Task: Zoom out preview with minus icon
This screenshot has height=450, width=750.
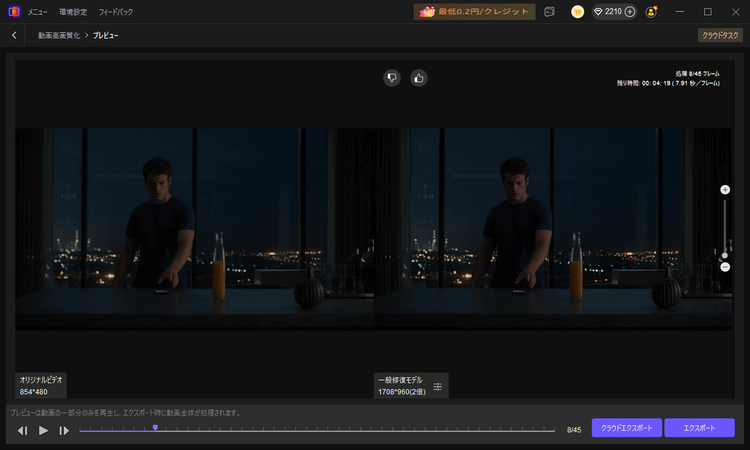Action: 725,267
